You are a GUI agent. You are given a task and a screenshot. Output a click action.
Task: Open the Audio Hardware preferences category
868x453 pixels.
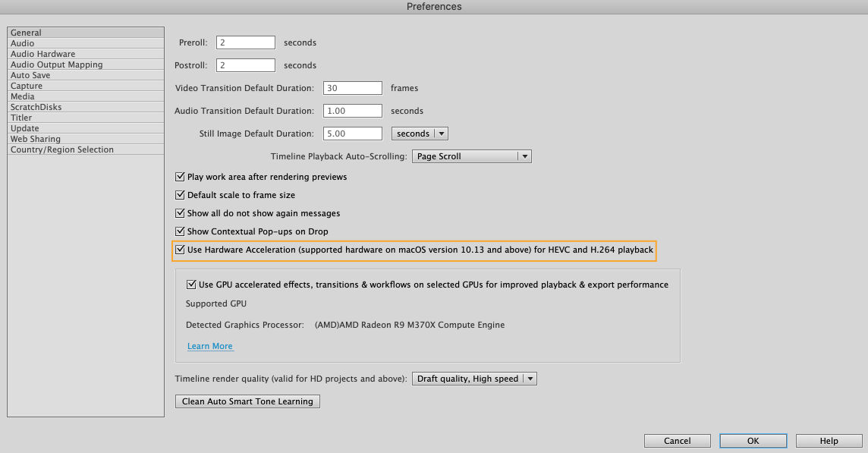pos(86,54)
